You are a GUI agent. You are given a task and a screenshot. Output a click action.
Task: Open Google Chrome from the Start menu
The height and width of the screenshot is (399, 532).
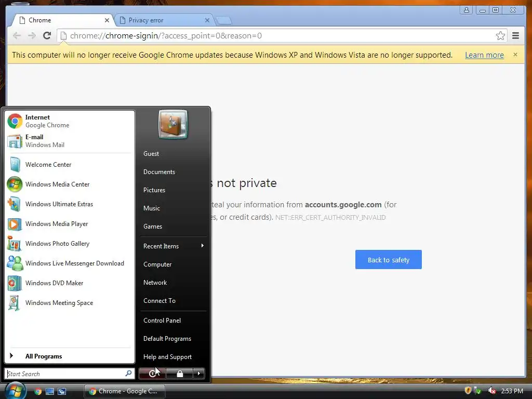(x=70, y=121)
